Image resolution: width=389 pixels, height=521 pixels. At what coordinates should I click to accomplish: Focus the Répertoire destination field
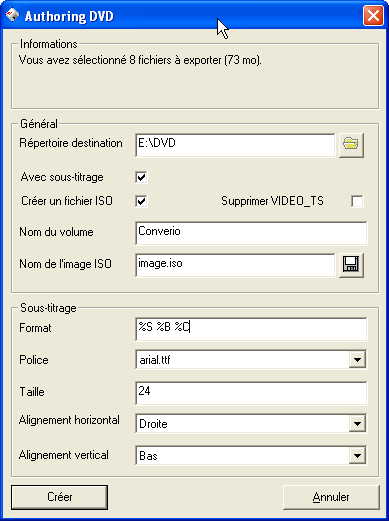click(235, 145)
